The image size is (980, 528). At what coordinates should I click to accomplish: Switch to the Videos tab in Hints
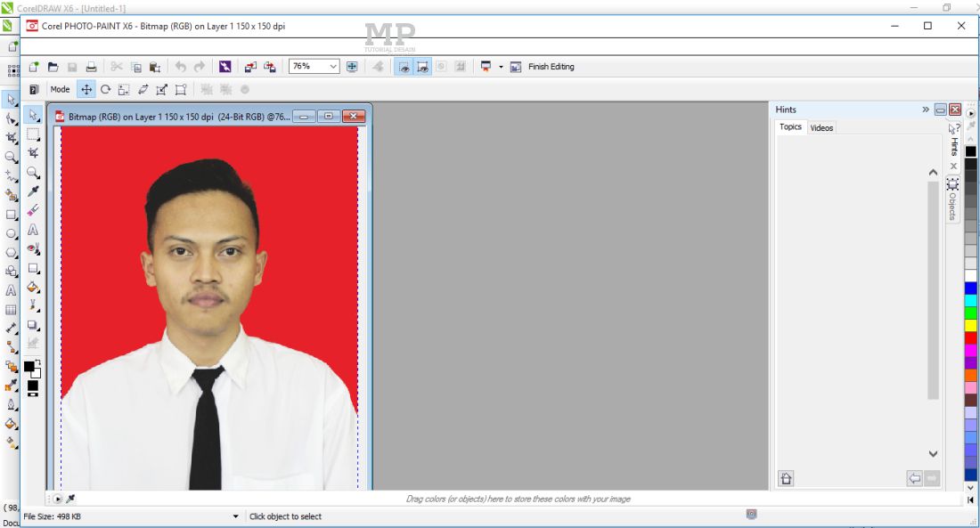pyautogui.click(x=821, y=127)
